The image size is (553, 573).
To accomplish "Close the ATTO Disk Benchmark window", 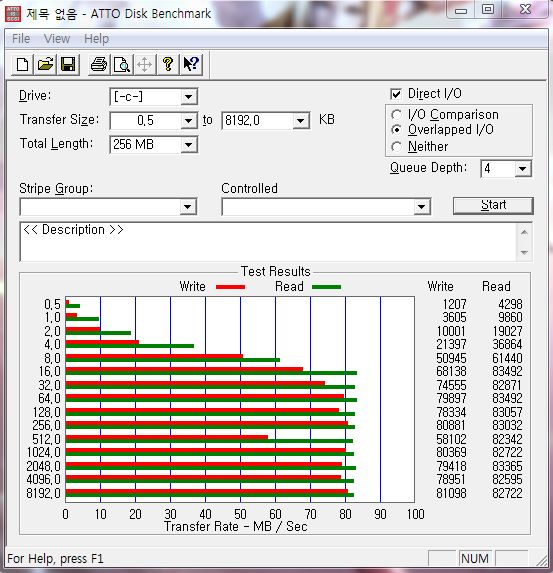I will 525,10.
